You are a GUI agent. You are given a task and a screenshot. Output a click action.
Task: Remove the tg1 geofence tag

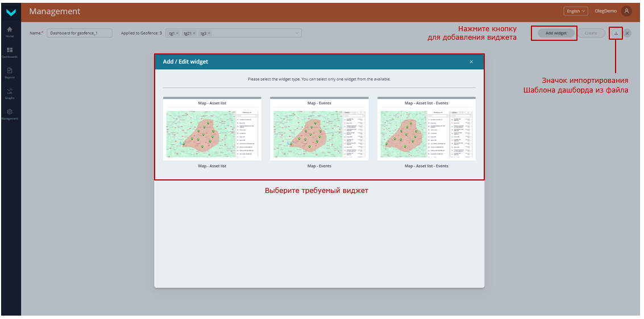[177, 33]
